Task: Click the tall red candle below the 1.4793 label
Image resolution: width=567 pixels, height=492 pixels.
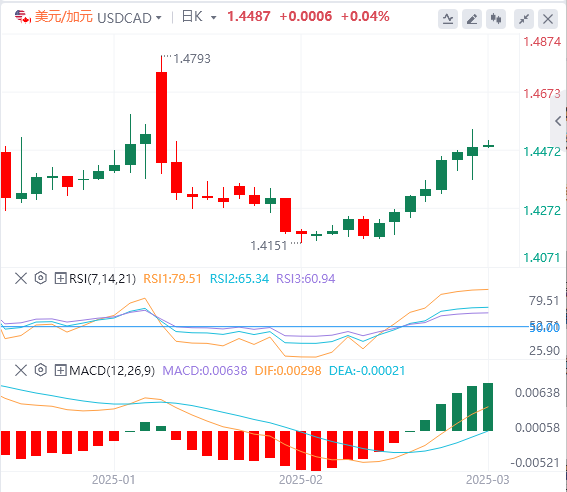Action: 161,117
